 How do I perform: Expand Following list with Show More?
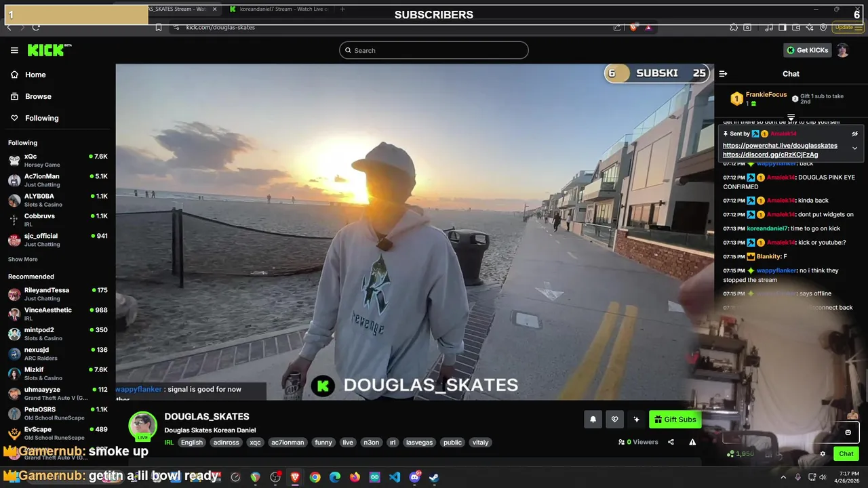23,259
